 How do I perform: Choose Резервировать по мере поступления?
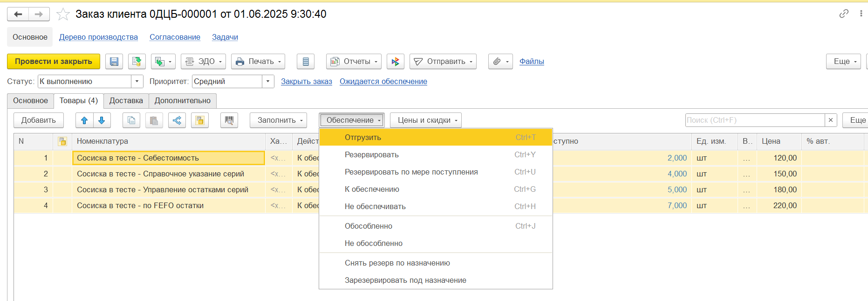point(411,172)
